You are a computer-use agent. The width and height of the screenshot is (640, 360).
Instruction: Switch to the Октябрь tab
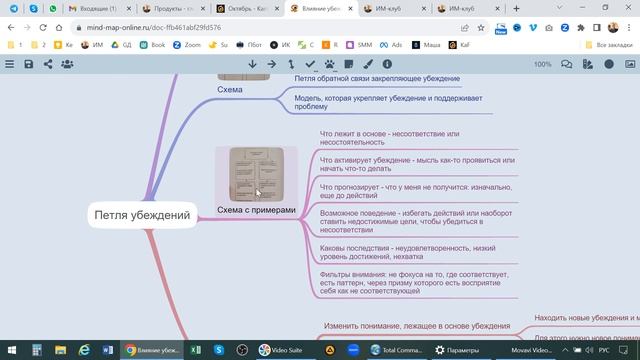(248, 9)
